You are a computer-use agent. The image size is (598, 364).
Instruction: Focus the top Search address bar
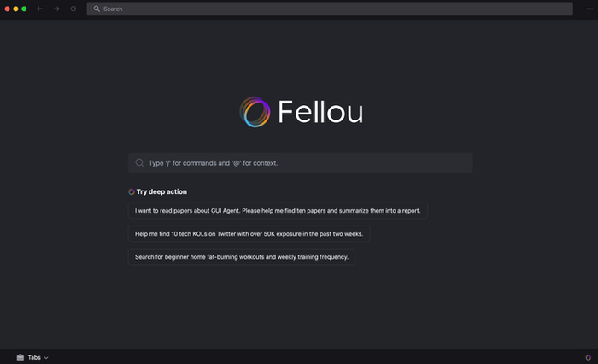pos(333,9)
